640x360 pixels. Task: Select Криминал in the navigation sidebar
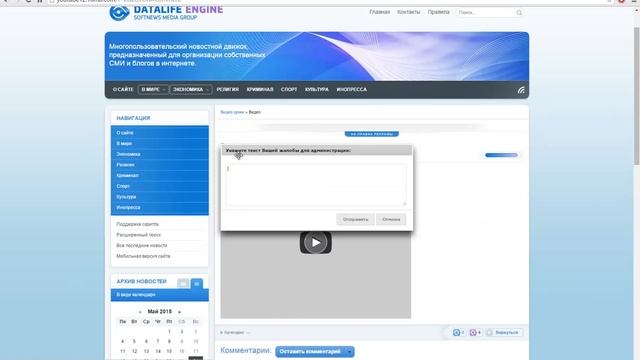[x=160, y=175]
